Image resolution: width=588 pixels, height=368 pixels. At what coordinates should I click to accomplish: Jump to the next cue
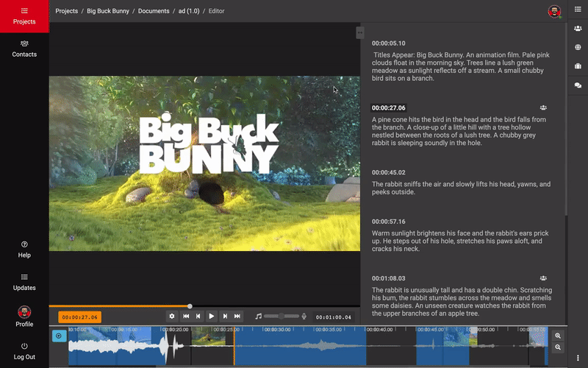(225, 316)
